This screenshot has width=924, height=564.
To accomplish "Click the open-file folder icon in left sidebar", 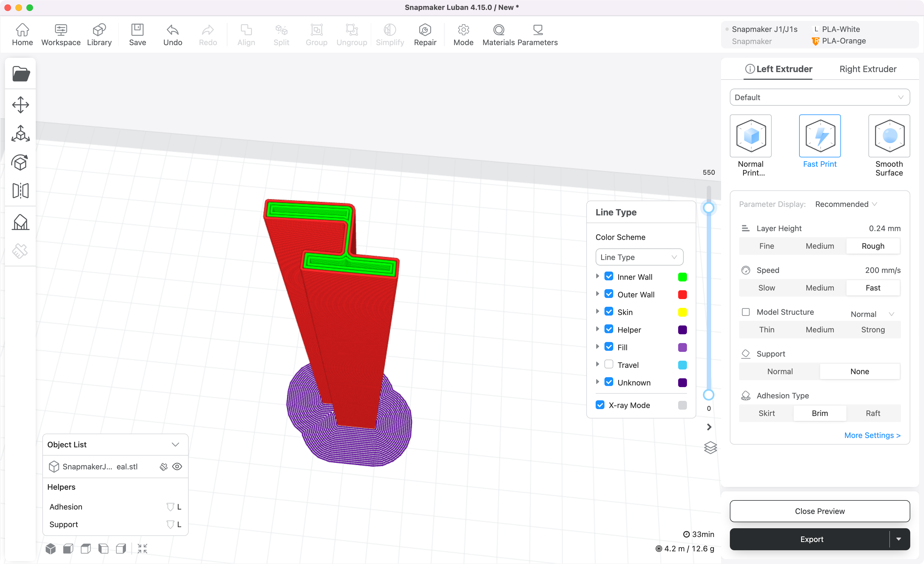I will tap(21, 73).
